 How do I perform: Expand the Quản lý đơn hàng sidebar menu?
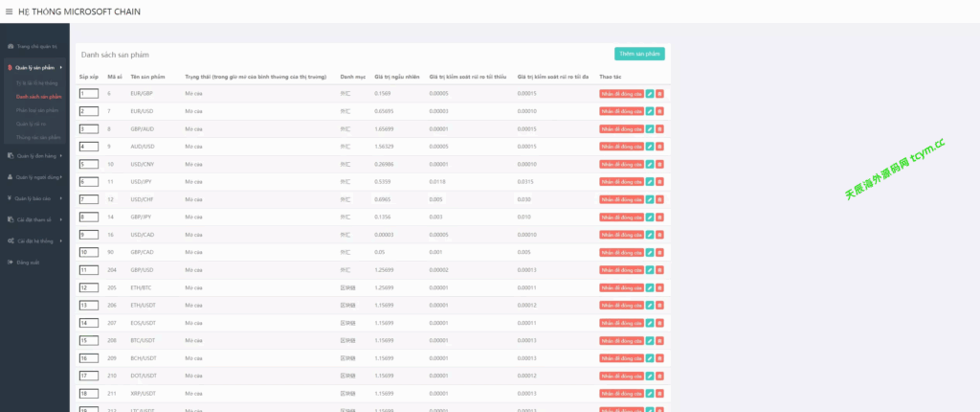35,156
